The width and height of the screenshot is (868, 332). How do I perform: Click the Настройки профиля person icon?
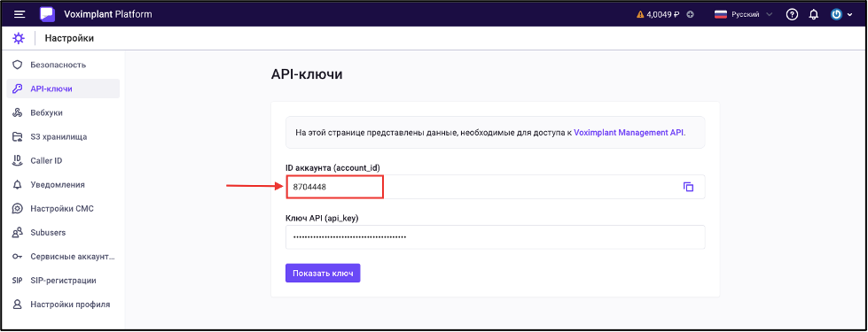pyautogui.click(x=17, y=305)
